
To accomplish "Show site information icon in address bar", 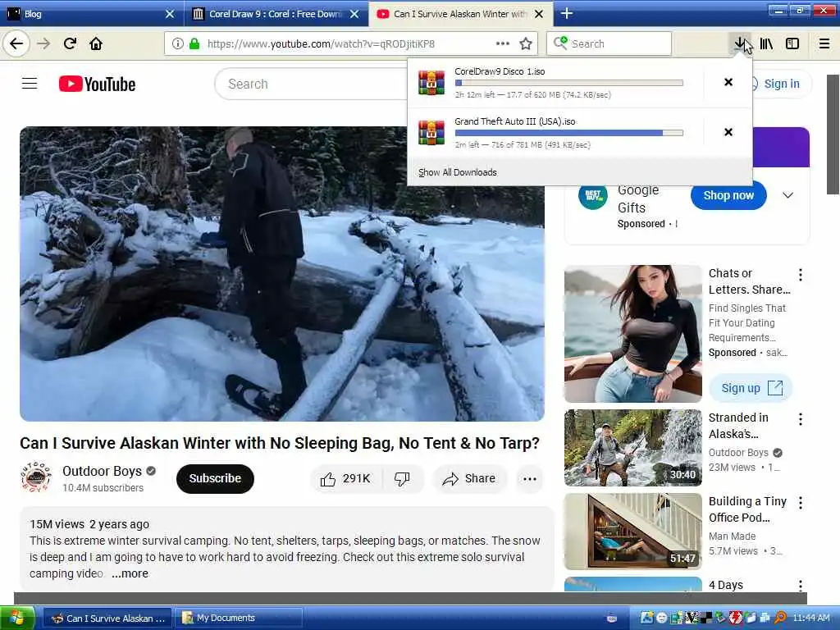I will pyautogui.click(x=177, y=43).
